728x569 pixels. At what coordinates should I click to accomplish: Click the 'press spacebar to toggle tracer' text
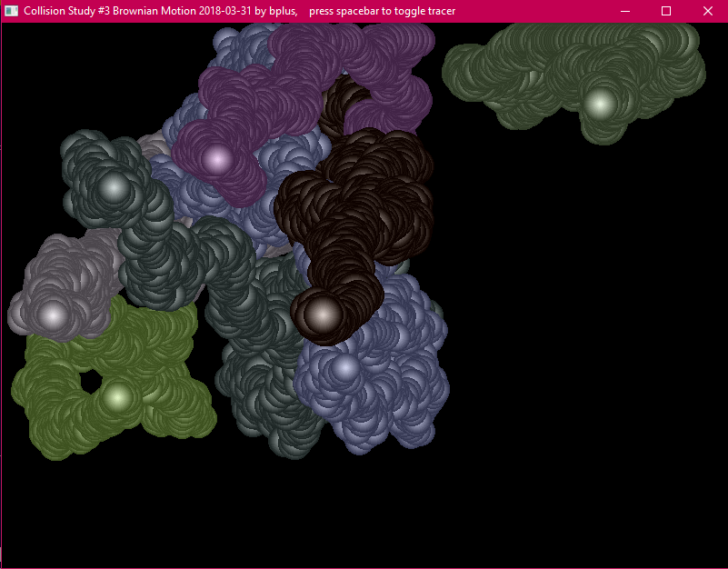382,11
